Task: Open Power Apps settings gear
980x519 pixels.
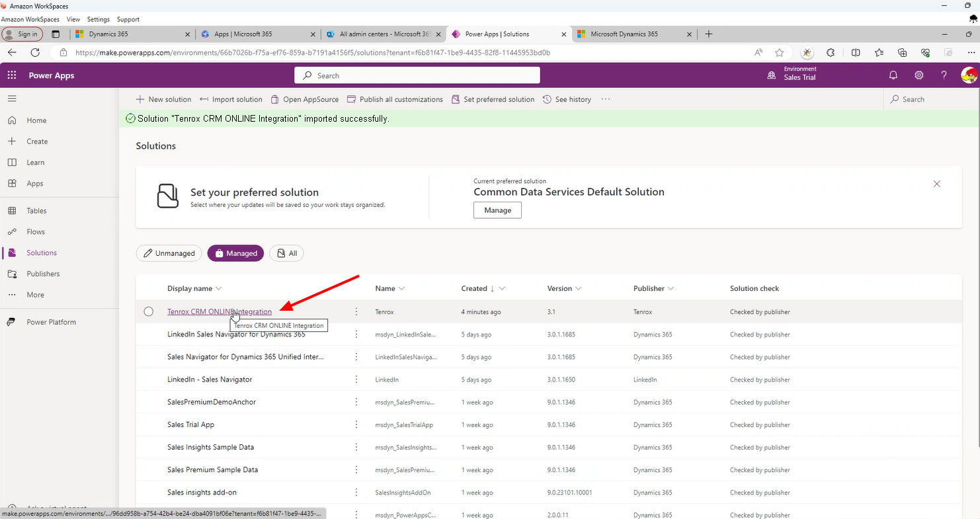Action: [919, 75]
